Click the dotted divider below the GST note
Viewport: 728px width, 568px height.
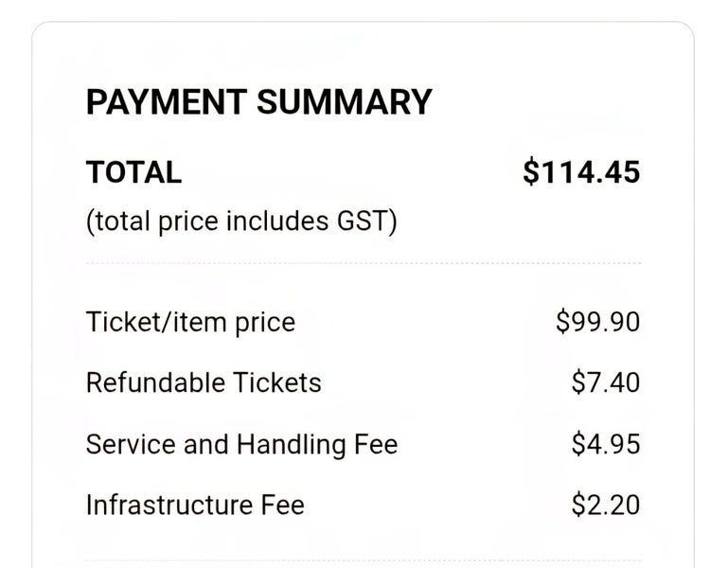(363, 263)
